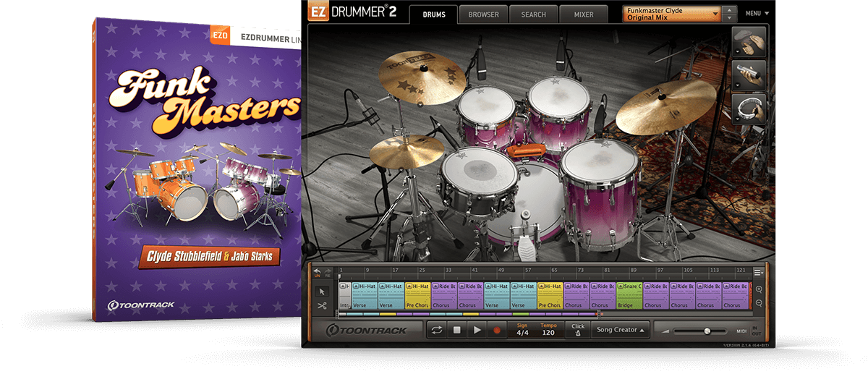This screenshot has height=374, width=868.
Task: Select the Pre Chorus block at bar 25
Action: [418, 295]
